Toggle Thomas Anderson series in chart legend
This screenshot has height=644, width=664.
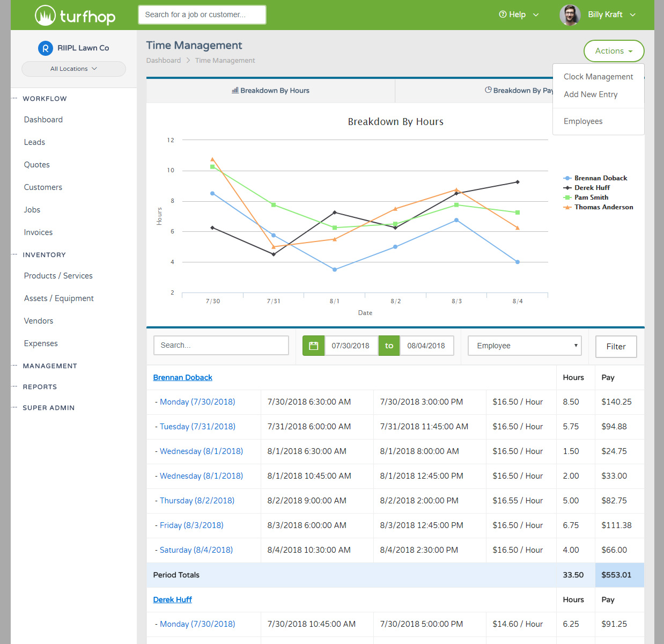(603, 207)
